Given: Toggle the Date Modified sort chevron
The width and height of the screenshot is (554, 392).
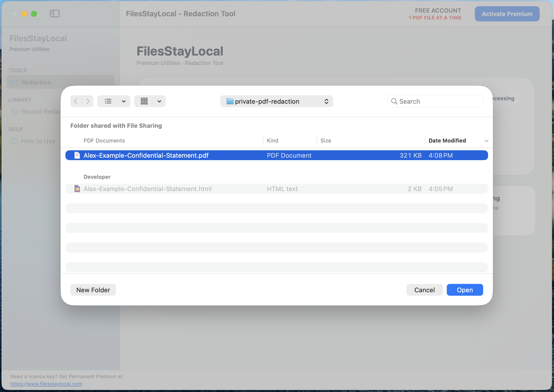Looking at the screenshot, I should 486,141.
